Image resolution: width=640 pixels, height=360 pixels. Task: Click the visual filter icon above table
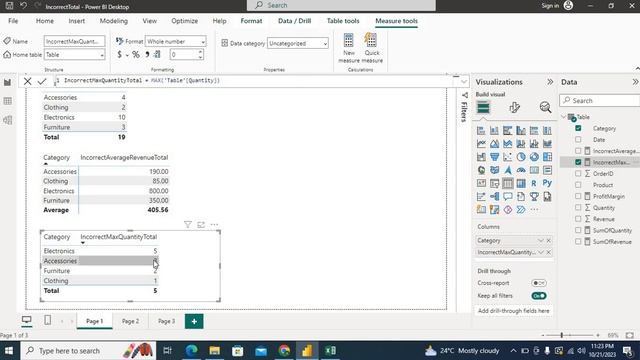188,224
